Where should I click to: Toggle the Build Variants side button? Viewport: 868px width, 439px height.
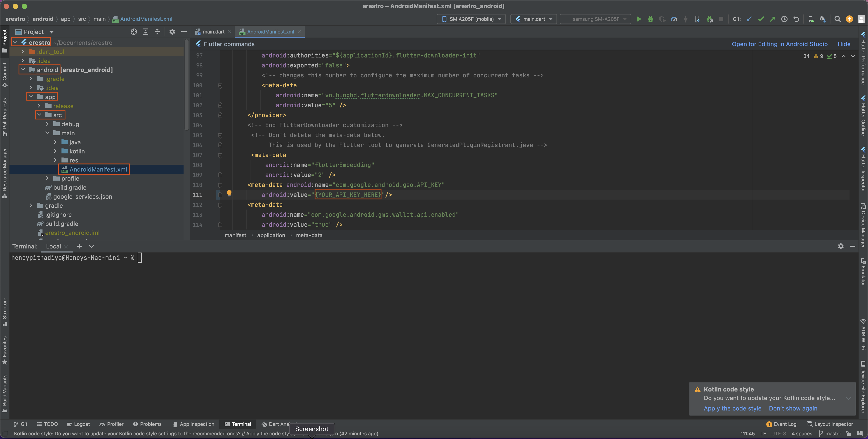coord(5,394)
